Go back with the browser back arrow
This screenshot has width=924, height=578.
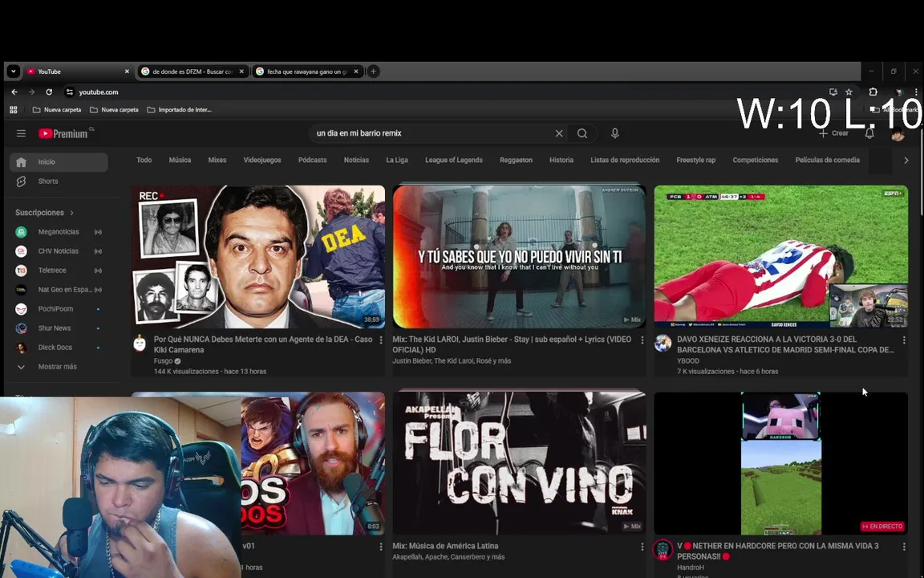click(x=14, y=92)
